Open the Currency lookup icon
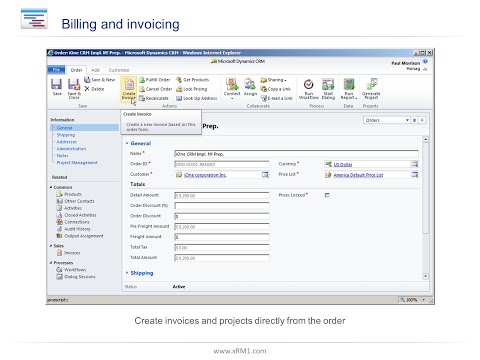The width and height of the screenshot is (480, 360). [414, 164]
